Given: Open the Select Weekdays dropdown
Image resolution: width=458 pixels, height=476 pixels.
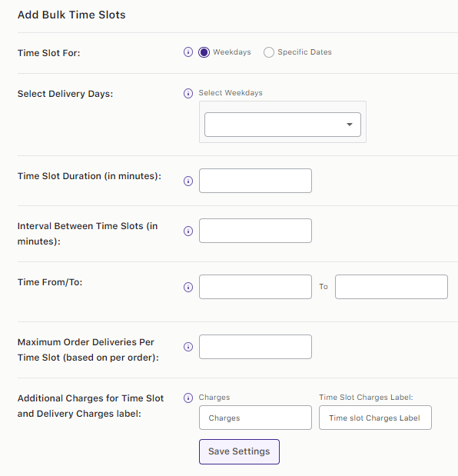Looking at the screenshot, I should pos(283,125).
